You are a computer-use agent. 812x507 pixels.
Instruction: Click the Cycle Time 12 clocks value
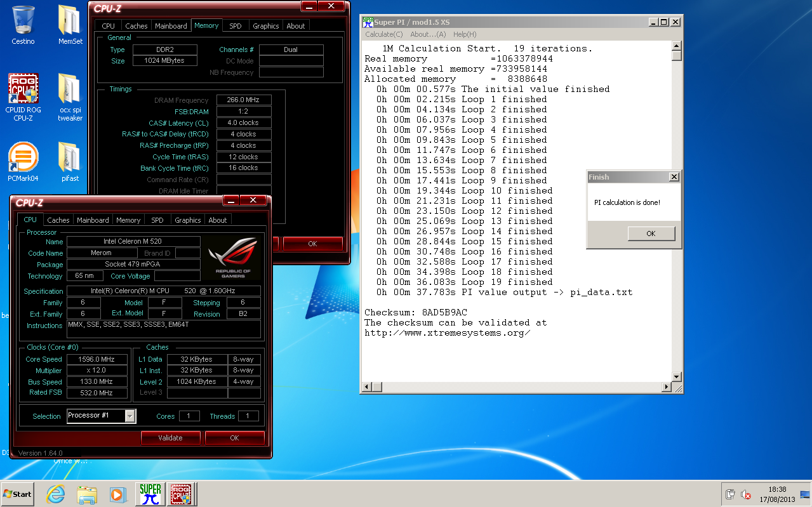point(244,157)
